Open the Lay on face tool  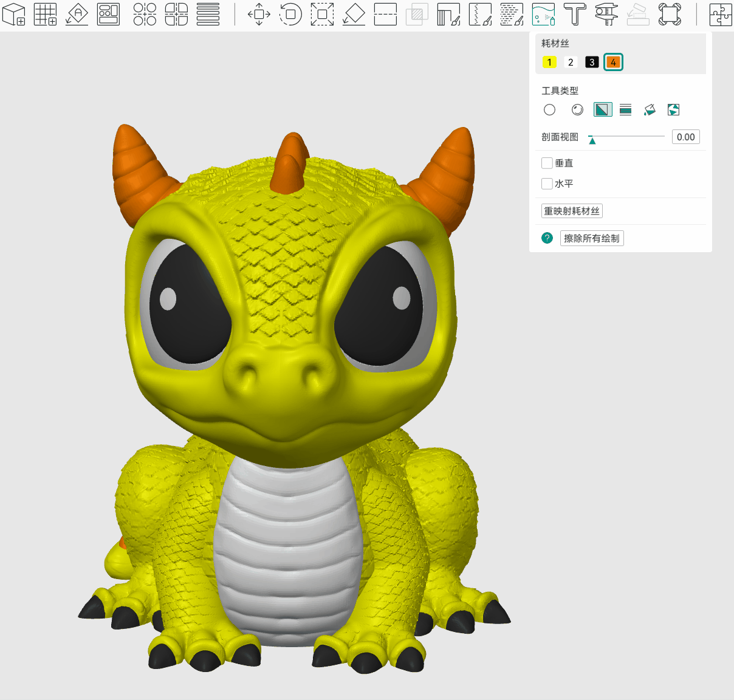(354, 14)
